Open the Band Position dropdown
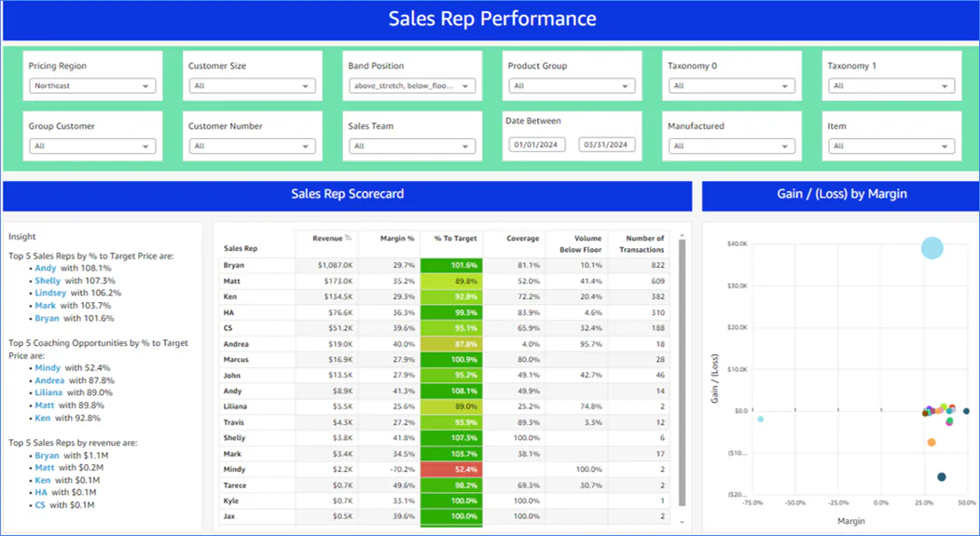Image resolution: width=980 pixels, height=536 pixels. (x=412, y=86)
